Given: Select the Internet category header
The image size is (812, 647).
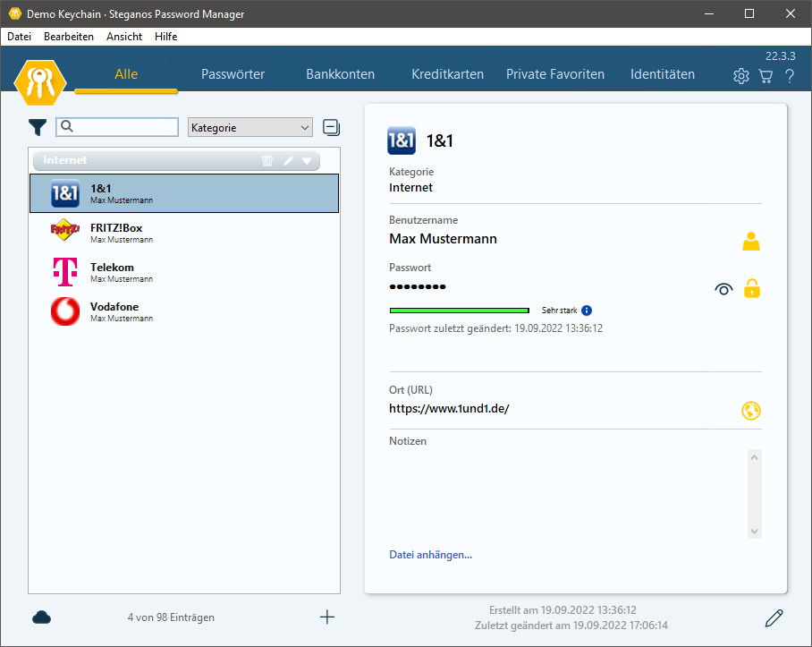Looking at the screenshot, I should coord(176,160).
